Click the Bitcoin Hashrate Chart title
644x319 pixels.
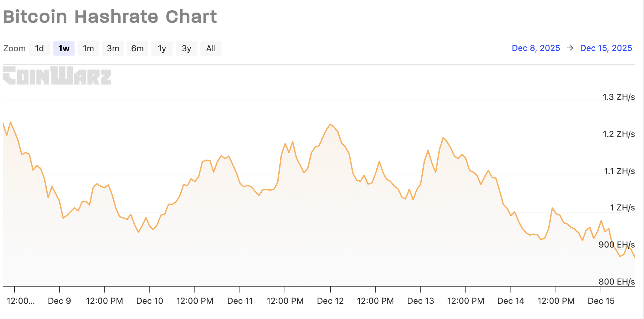click(110, 17)
